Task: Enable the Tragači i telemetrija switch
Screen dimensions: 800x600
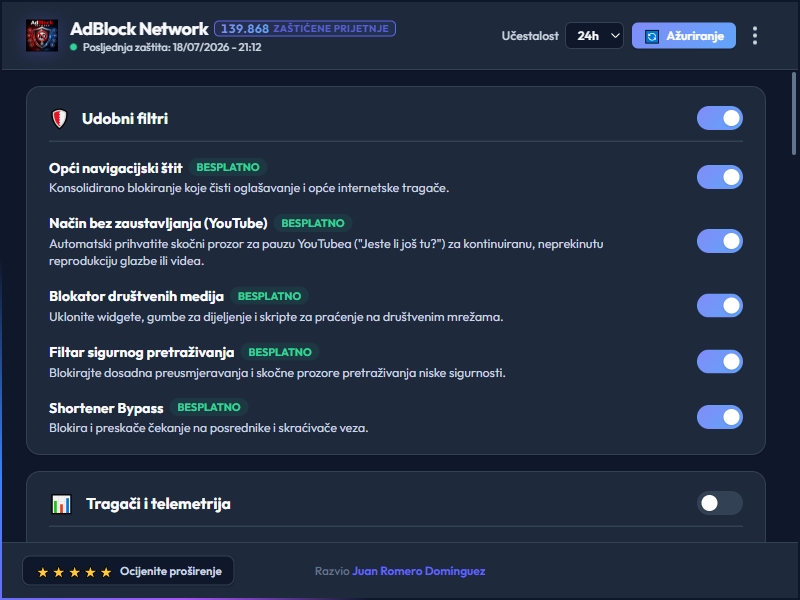Action: (719, 503)
